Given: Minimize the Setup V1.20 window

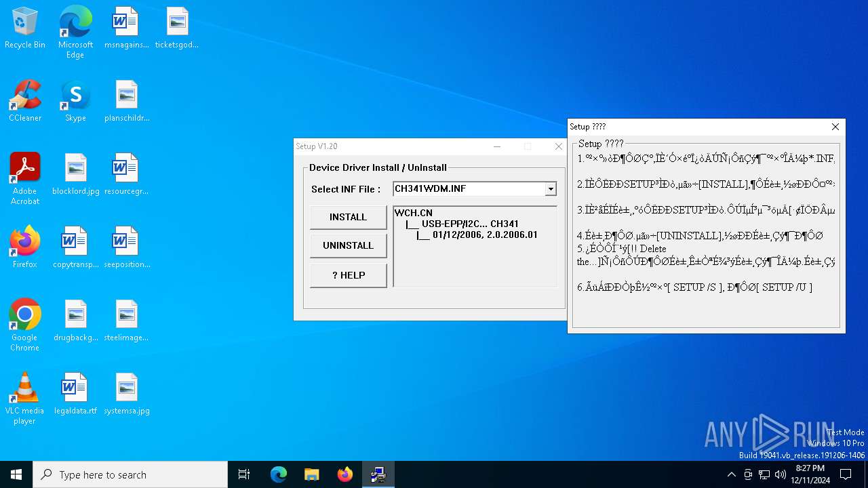Looking at the screenshot, I should tap(497, 146).
